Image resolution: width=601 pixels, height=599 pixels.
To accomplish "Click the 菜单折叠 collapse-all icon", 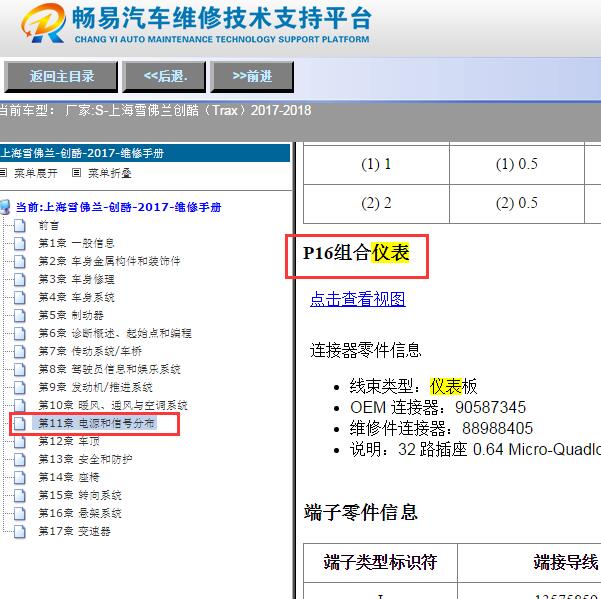I will click(76, 173).
